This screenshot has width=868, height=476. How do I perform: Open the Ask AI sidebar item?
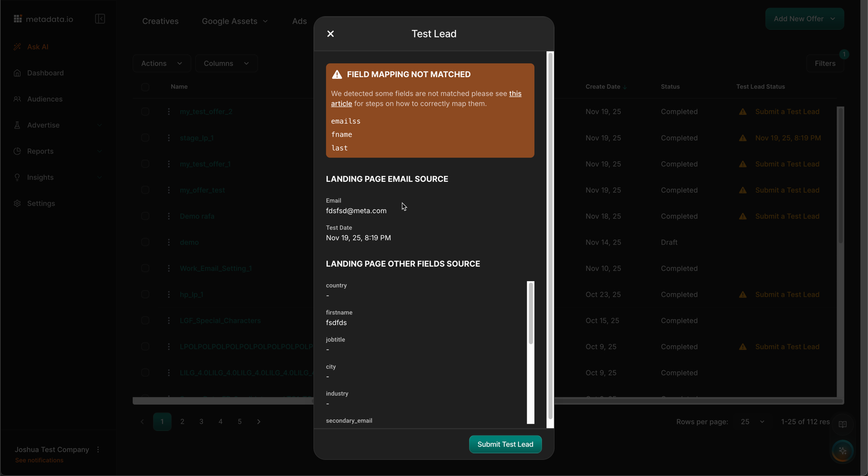38,47
